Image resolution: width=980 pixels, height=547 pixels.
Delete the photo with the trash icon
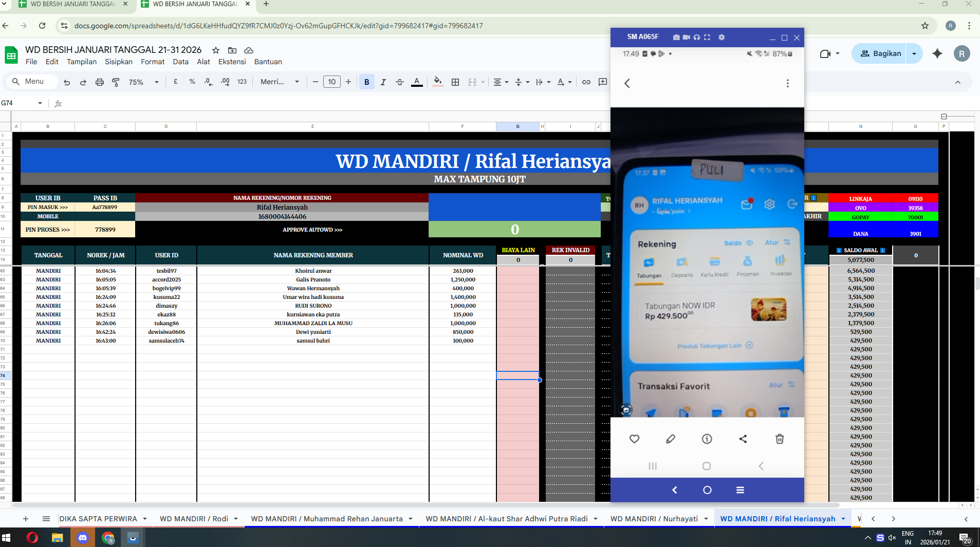780,439
